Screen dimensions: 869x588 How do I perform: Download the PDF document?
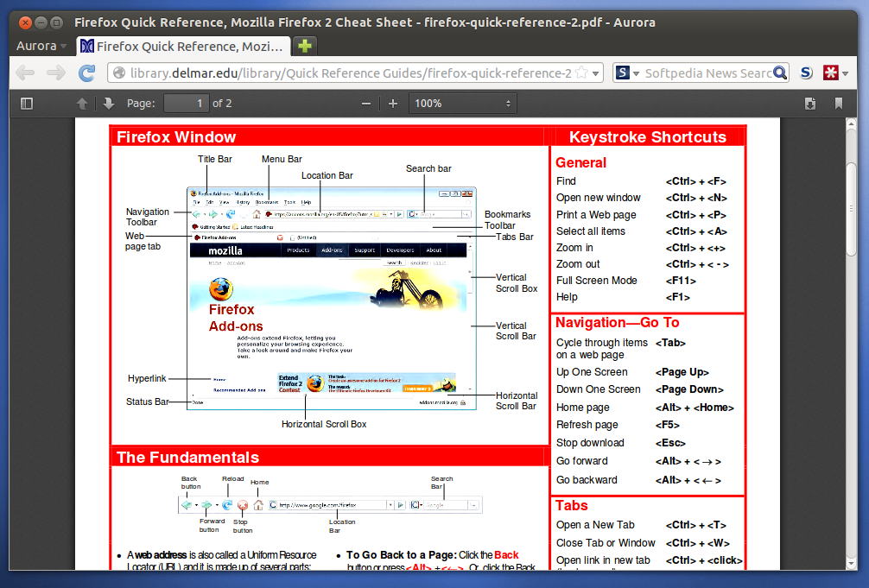click(x=810, y=104)
